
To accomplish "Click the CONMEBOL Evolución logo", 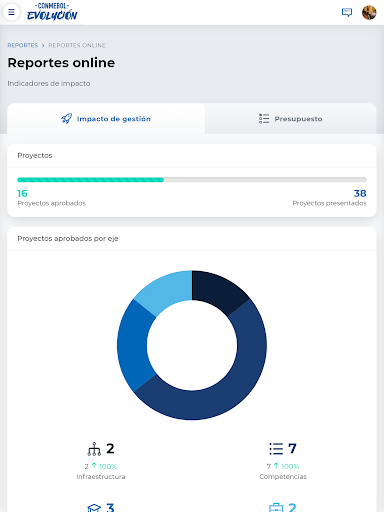I will (52, 12).
